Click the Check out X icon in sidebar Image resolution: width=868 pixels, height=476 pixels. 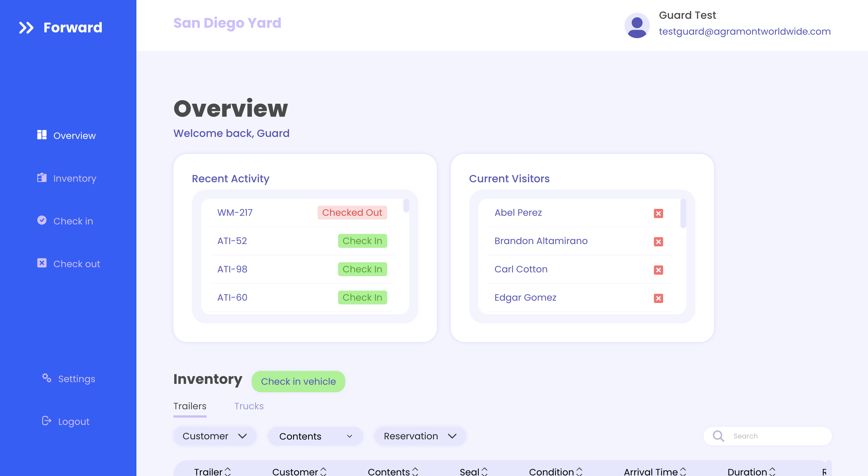pyautogui.click(x=42, y=263)
